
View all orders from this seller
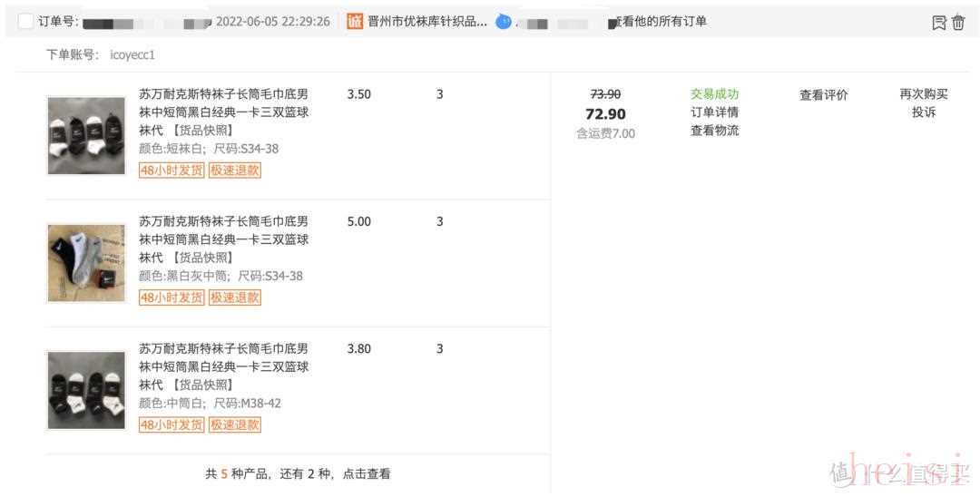(659, 21)
